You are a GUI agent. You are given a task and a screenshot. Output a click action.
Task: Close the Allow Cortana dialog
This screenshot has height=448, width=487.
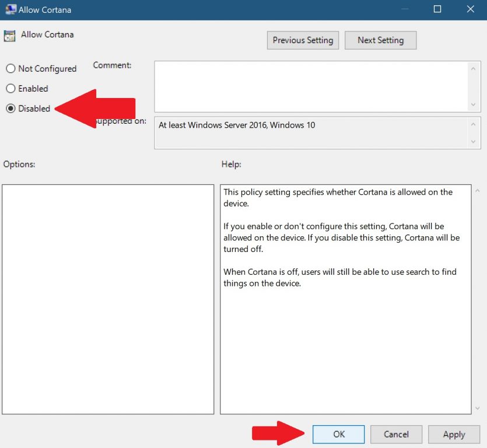(470, 9)
